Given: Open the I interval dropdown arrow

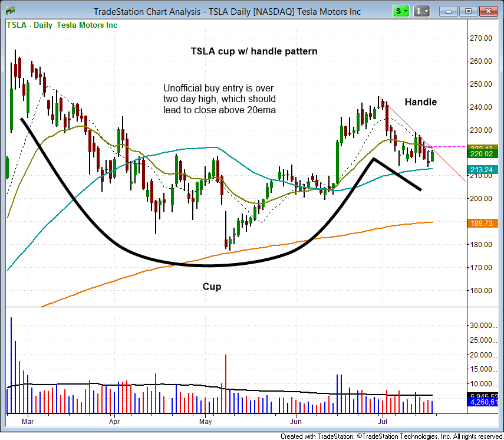Looking at the screenshot, I should pyautogui.click(x=427, y=11).
